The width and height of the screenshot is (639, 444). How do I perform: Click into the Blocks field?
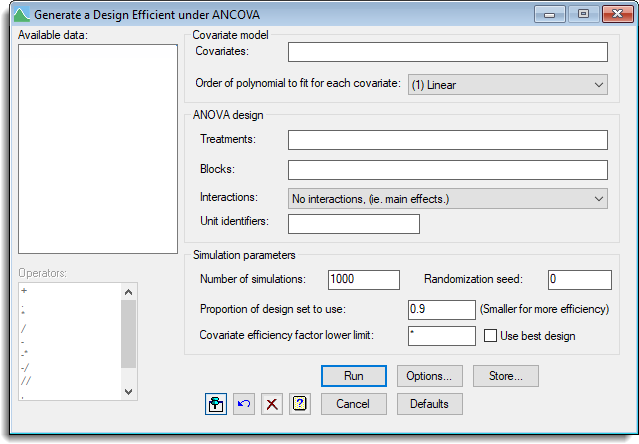point(447,170)
